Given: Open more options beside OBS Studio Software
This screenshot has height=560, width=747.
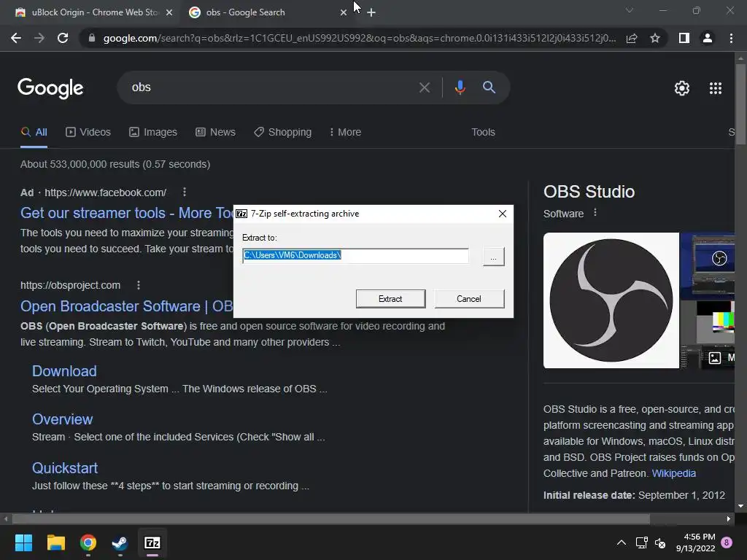Looking at the screenshot, I should [595, 213].
